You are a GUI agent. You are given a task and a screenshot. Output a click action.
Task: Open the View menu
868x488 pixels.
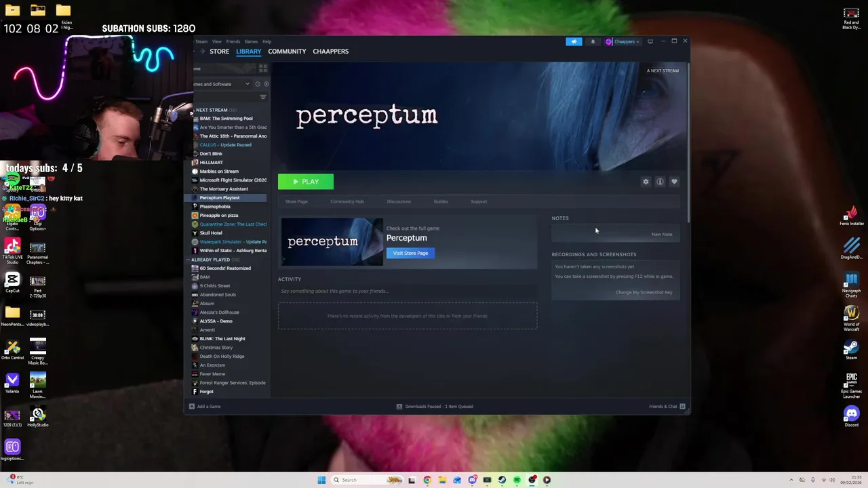coord(217,41)
